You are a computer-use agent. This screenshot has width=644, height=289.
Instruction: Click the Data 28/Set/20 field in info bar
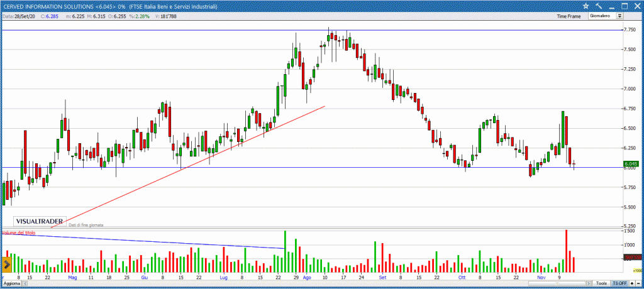click(x=19, y=16)
